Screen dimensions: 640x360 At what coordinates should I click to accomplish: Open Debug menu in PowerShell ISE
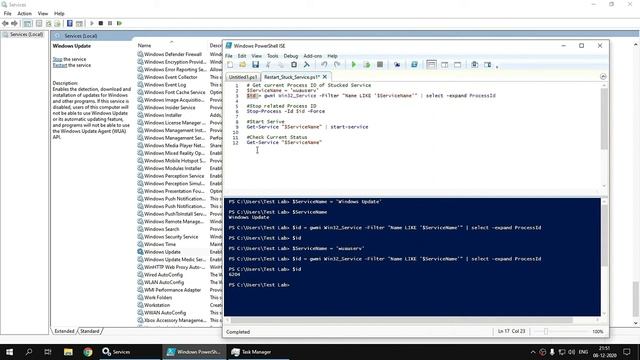(x=291, y=56)
